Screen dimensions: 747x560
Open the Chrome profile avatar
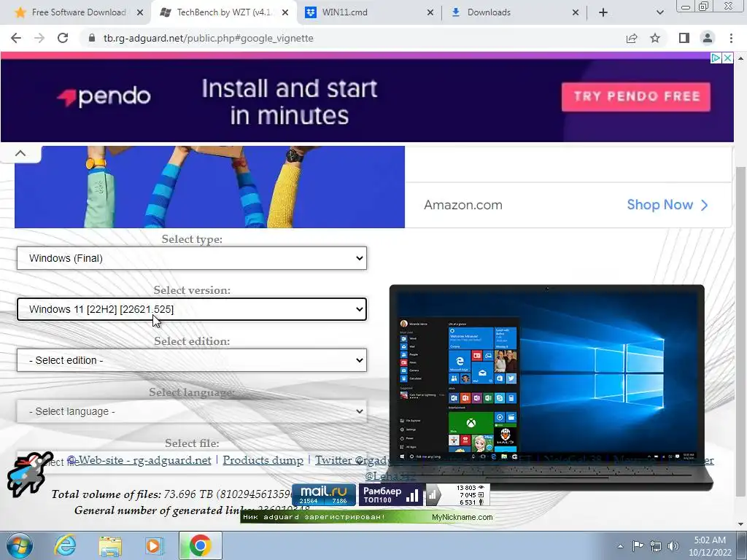coord(708,38)
